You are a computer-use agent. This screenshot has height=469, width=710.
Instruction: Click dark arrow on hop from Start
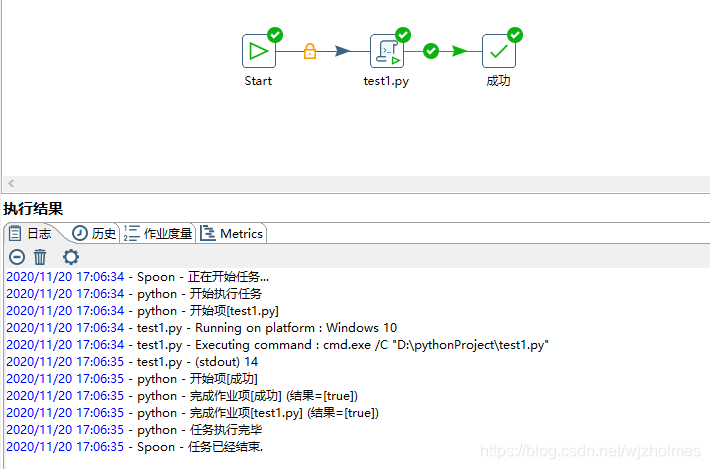point(343,51)
